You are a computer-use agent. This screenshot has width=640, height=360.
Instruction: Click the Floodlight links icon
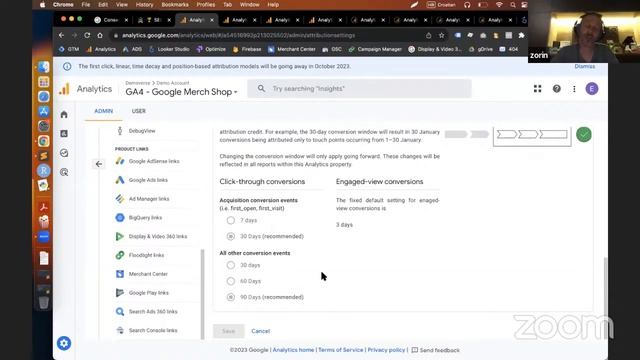[120, 255]
